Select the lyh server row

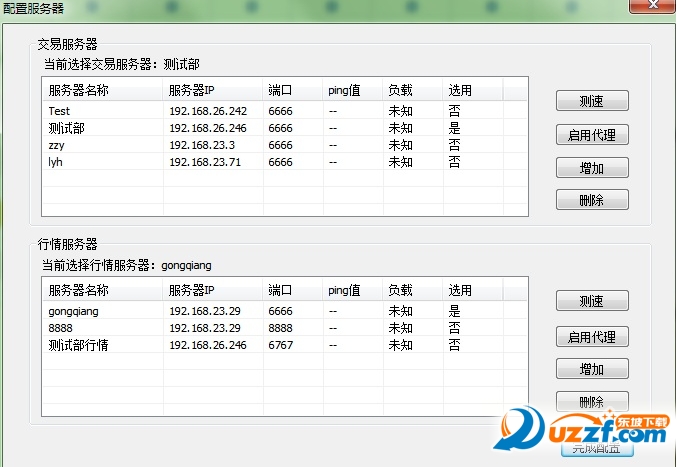coord(285,162)
